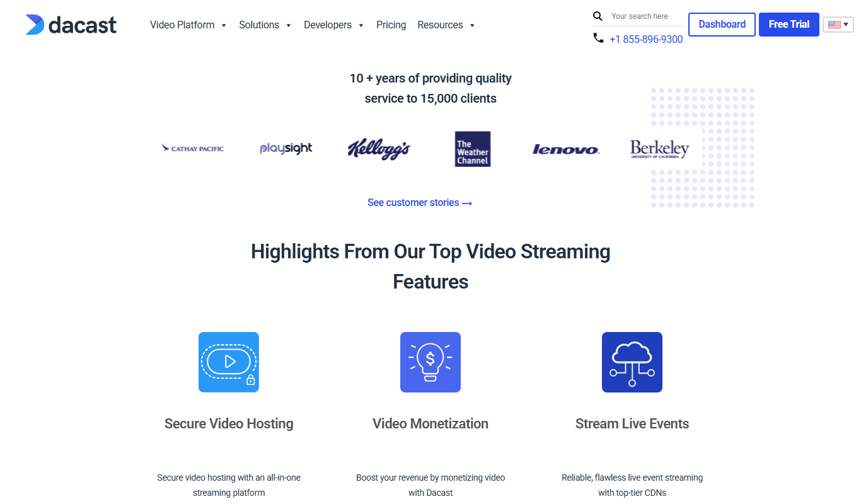Call the +1 855-896-9300 number link
Image resolution: width=861 pixels, height=504 pixels.
(x=646, y=39)
